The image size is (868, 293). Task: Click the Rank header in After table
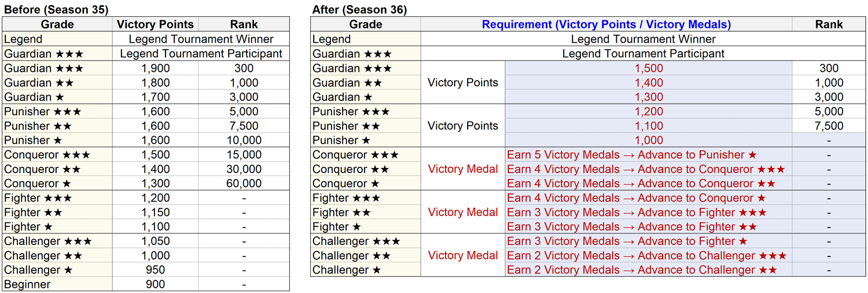pos(829,24)
